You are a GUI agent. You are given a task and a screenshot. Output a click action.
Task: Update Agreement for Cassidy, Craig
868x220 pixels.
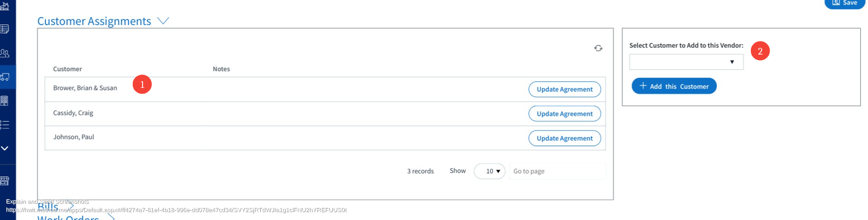pyautogui.click(x=564, y=114)
